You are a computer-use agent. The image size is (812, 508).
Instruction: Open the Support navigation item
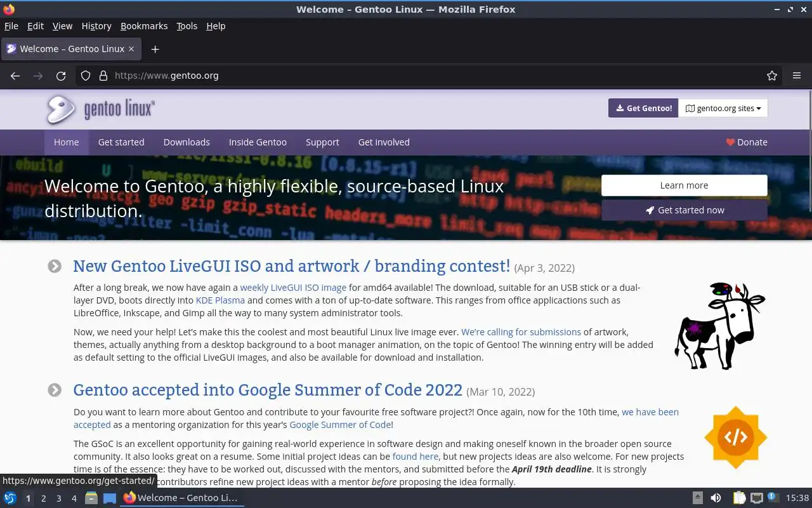pos(322,142)
